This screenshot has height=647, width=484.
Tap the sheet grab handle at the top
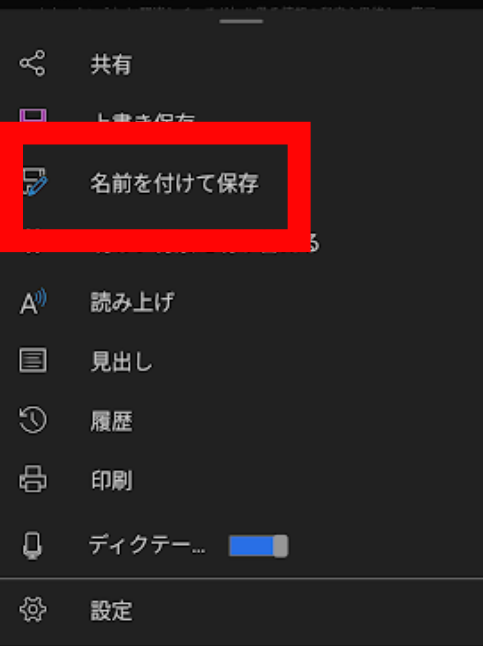point(241,21)
